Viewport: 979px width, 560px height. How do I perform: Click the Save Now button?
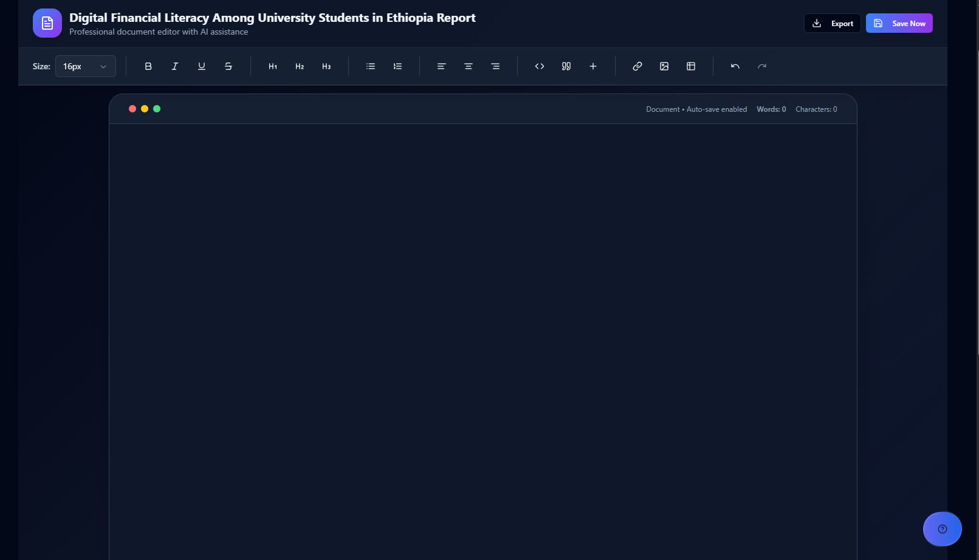pyautogui.click(x=899, y=23)
